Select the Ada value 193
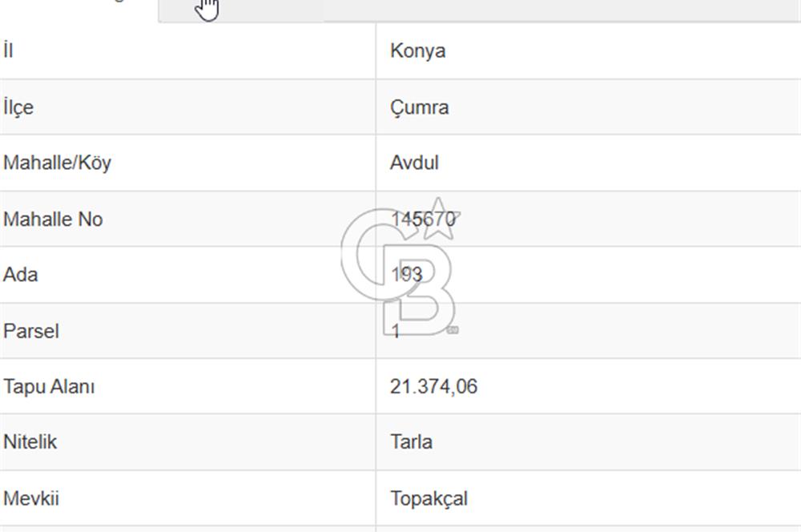 407,275
